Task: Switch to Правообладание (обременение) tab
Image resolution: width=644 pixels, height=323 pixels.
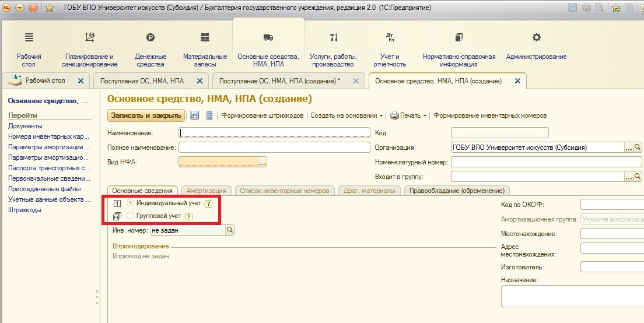Action: (x=457, y=191)
